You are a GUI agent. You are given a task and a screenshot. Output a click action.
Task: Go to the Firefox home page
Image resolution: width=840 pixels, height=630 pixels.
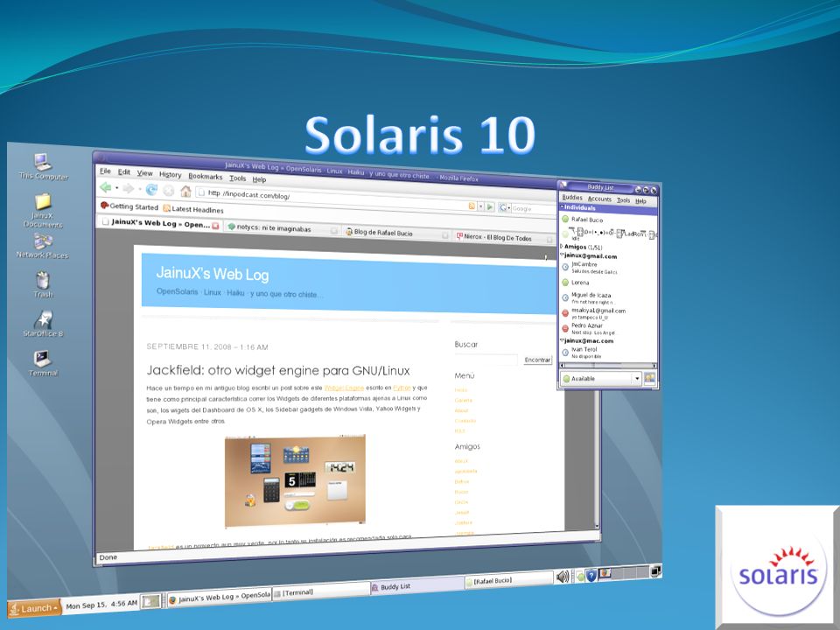[185, 191]
